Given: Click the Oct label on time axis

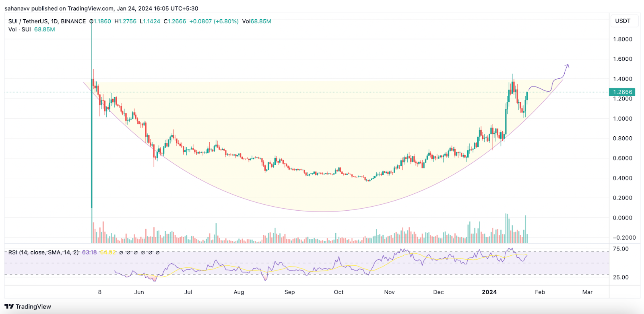Looking at the screenshot, I should (x=339, y=292).
